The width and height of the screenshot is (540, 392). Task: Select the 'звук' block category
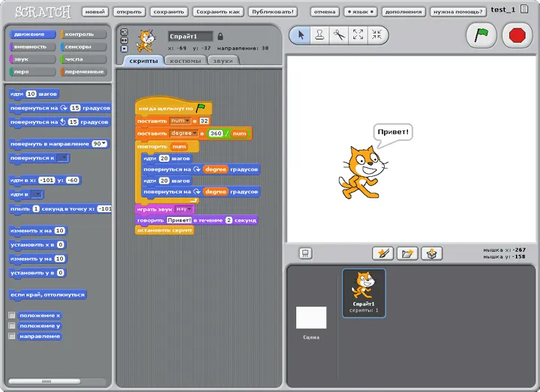click(32, 59)
